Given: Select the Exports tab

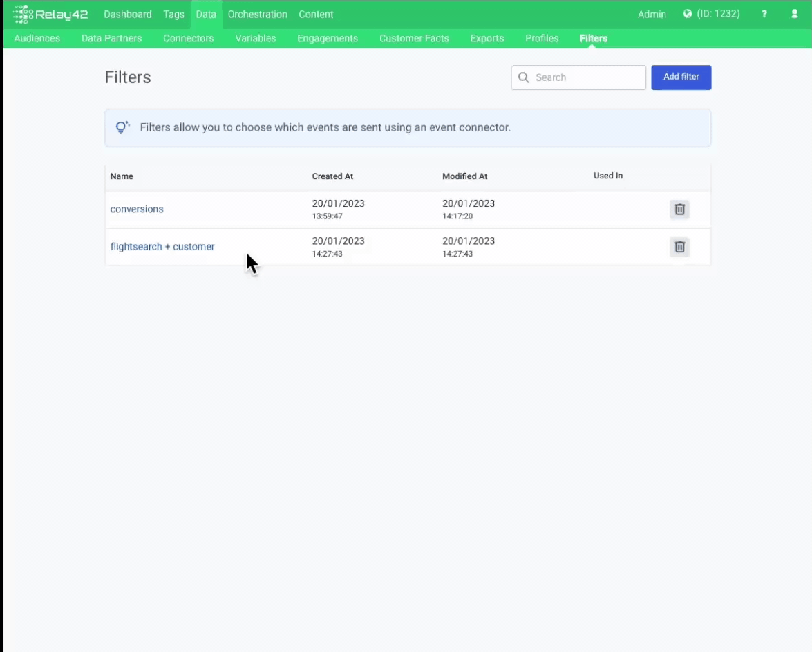Looking at the screenshot, I should [x=487, y=39].
